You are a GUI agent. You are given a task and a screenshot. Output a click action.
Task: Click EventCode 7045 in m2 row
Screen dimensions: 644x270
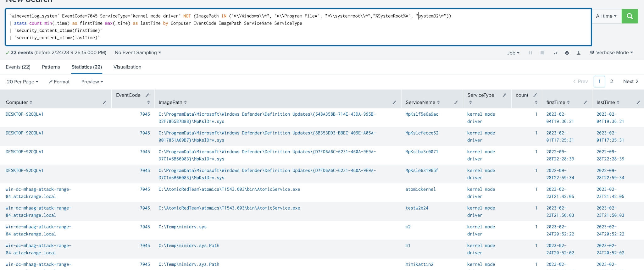[145, 227]
